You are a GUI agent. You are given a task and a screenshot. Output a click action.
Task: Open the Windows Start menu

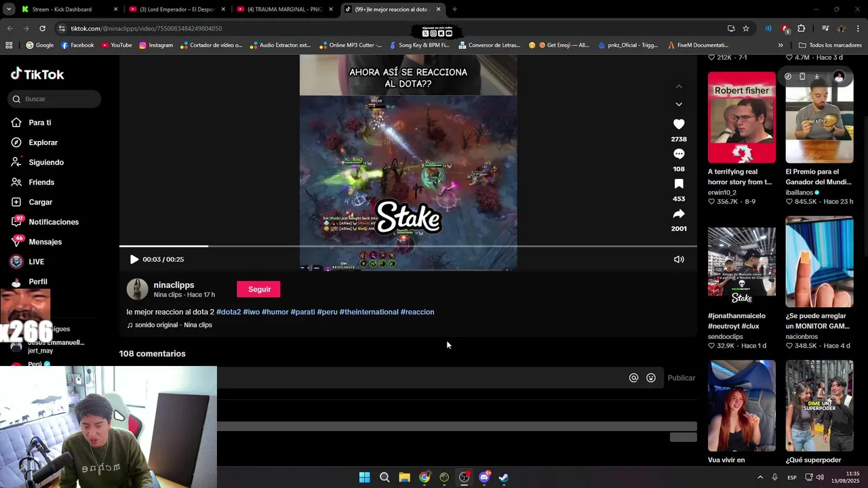(364, 477)
